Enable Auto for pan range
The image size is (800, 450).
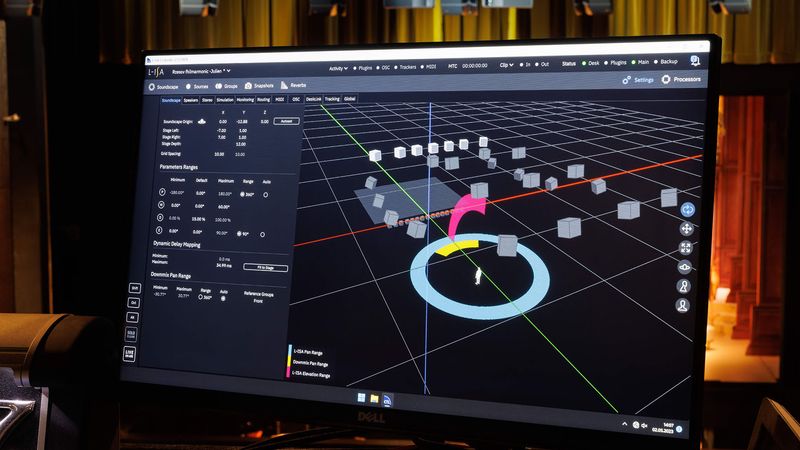[265, 195]
